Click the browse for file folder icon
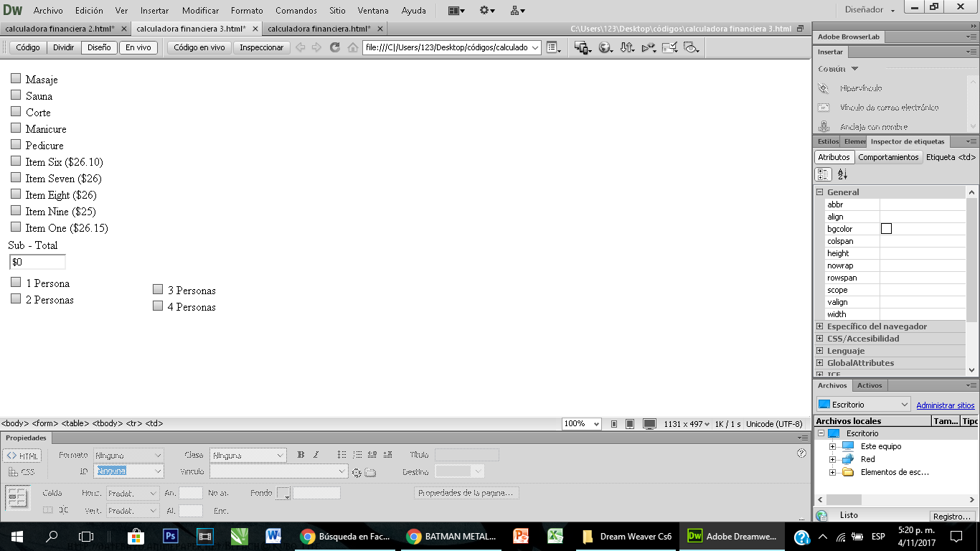The height and width of the screenshot is (551, 980). [x=370, y=472]
